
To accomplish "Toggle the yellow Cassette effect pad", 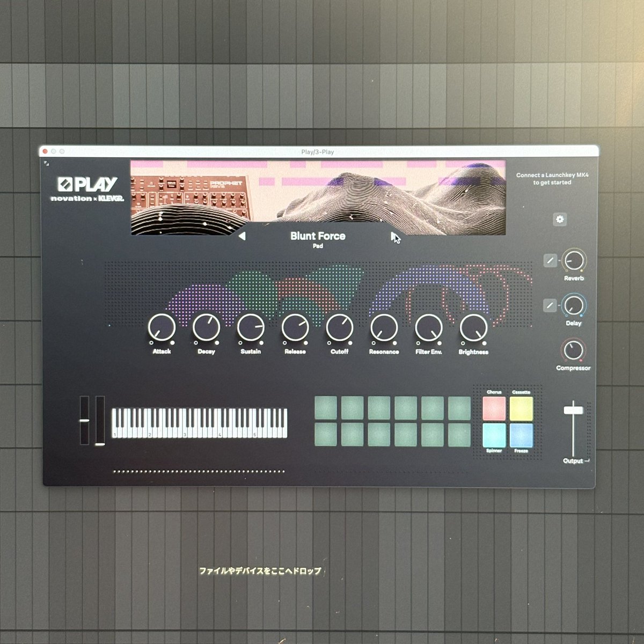I will (521, 408).
